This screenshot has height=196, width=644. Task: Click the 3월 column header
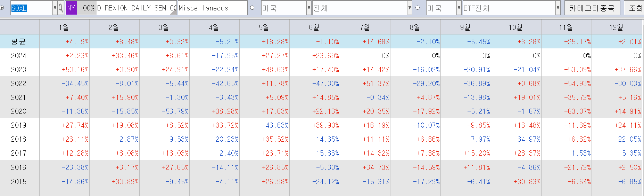coord(164,27)
